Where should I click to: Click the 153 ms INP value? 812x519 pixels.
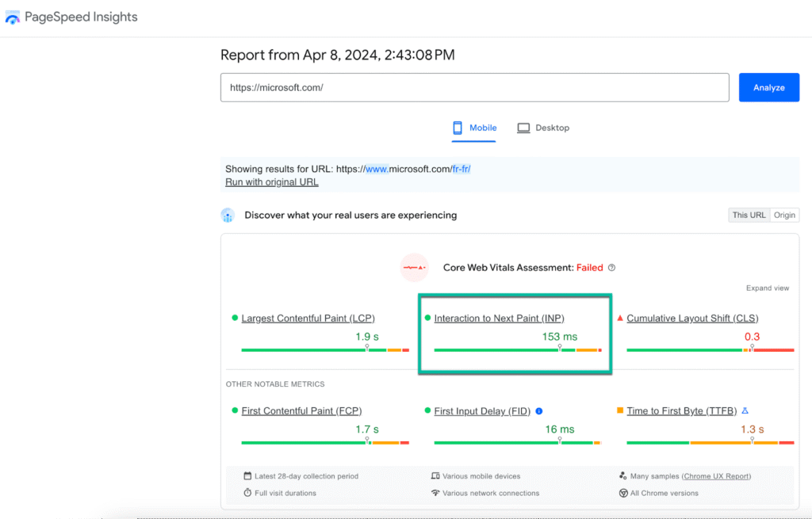click(560, 336)
